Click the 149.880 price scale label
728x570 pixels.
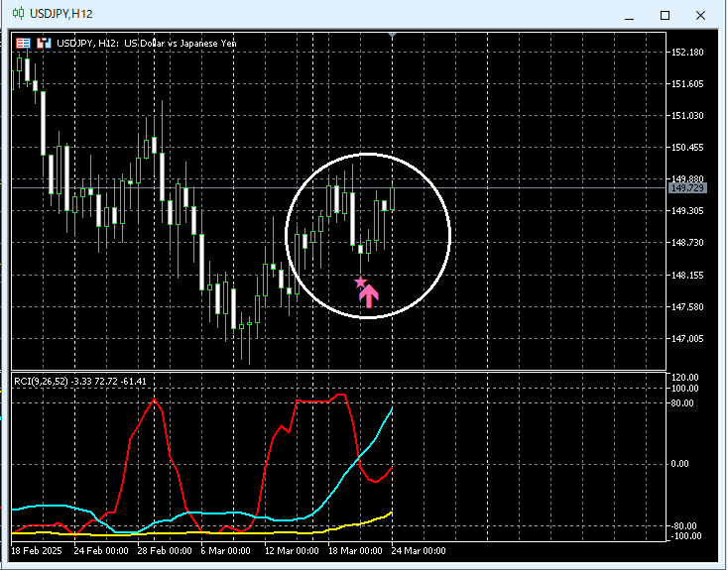(687, 178)
